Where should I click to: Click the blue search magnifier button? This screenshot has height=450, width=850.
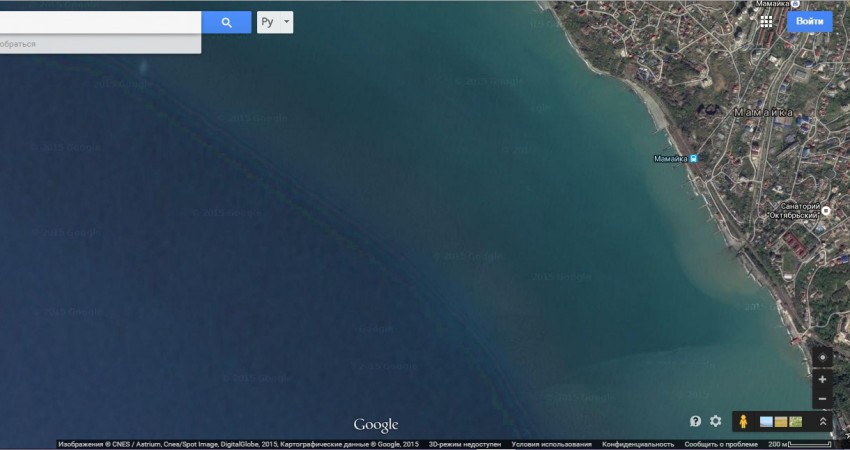point(226,22)
